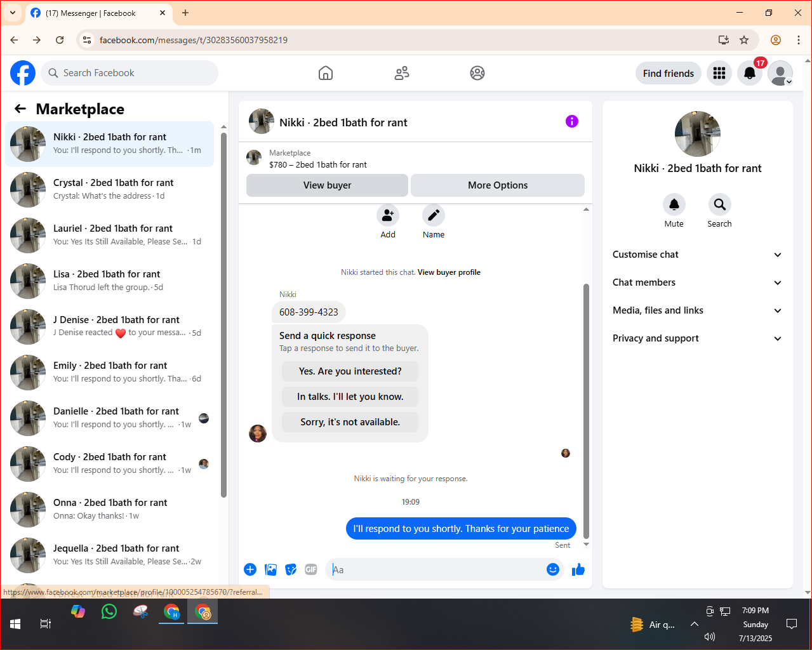Click the conversation list scrollbar
The image size is (812, 650).
[223, 315]
